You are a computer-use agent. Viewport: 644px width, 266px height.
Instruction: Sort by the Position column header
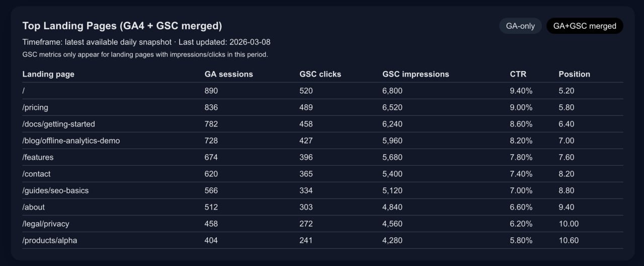pos(574,74)
